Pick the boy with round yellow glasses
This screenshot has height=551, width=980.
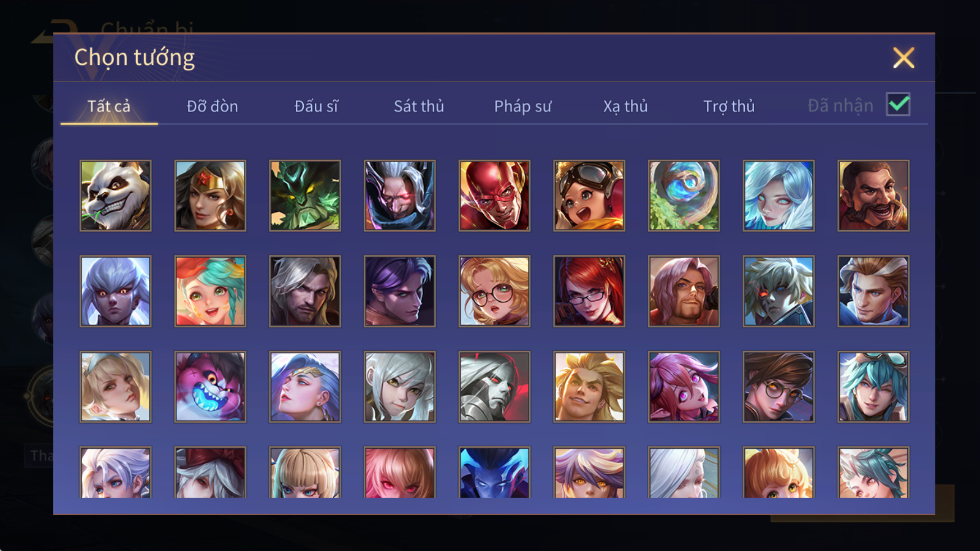[778, 387]
